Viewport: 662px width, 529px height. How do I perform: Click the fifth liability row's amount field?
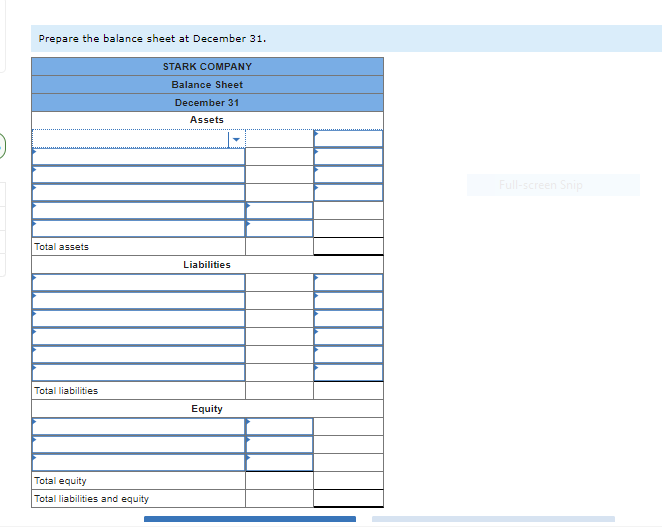(x=348, y=355)
